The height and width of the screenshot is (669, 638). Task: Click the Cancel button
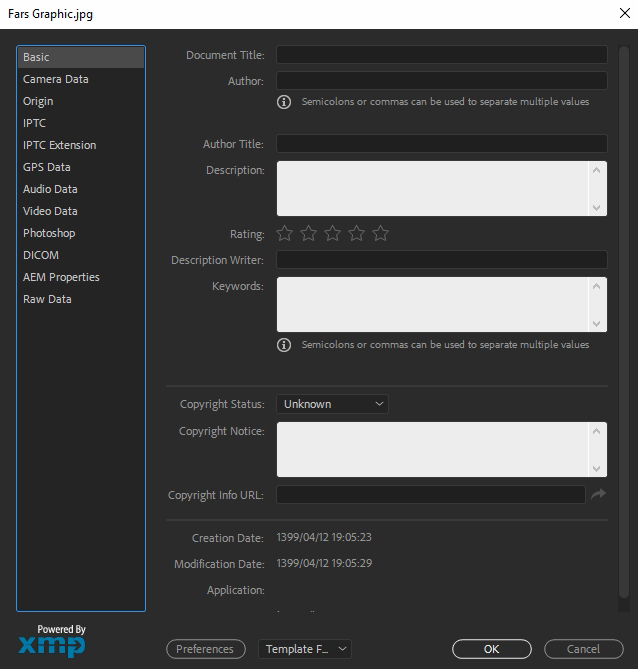[x=583, y=649]
